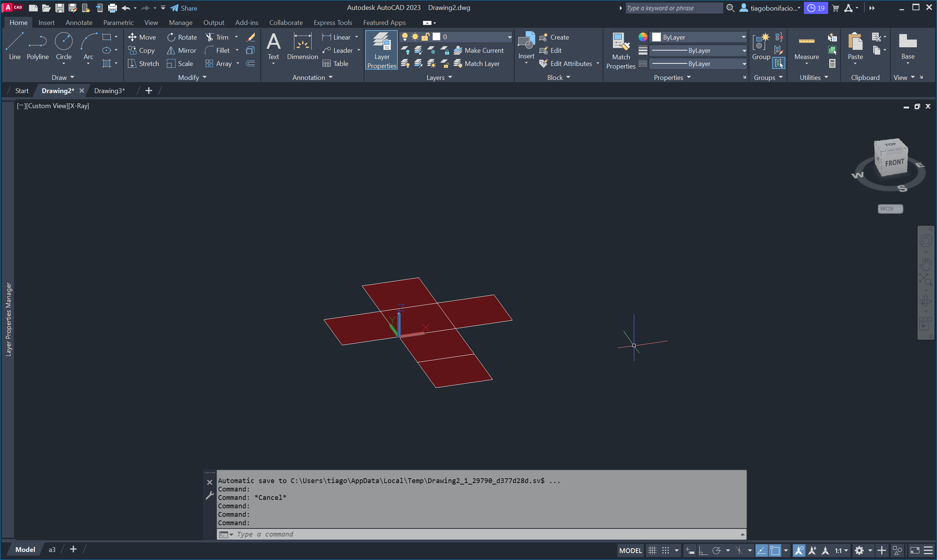Toggle grid display in status bar

tap(652, 550)
